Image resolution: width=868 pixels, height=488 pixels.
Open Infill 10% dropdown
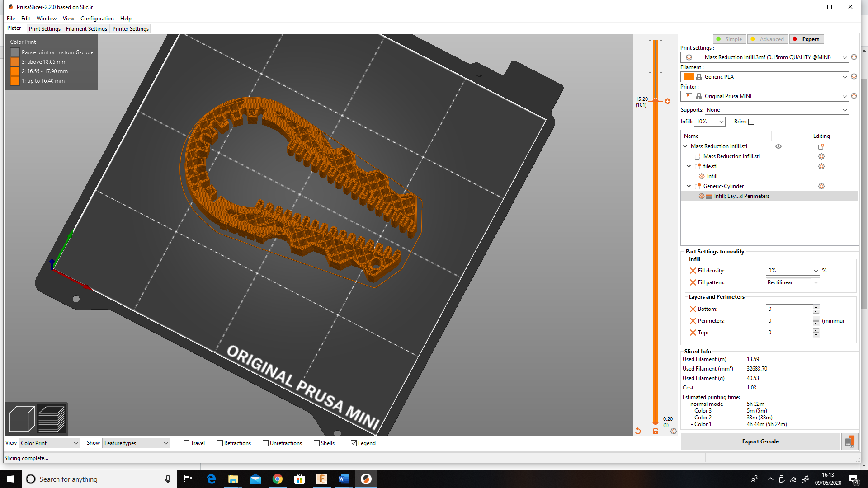coord(710,122)
